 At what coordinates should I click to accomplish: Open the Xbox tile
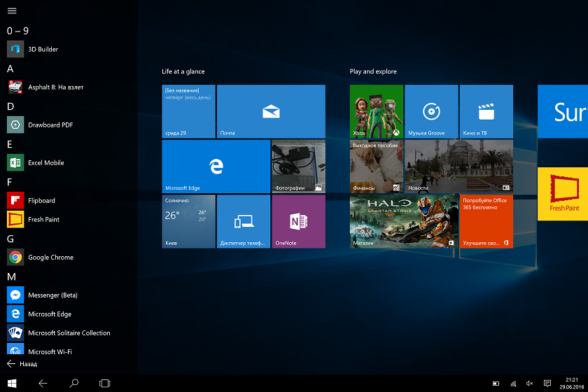click(377, 111)
